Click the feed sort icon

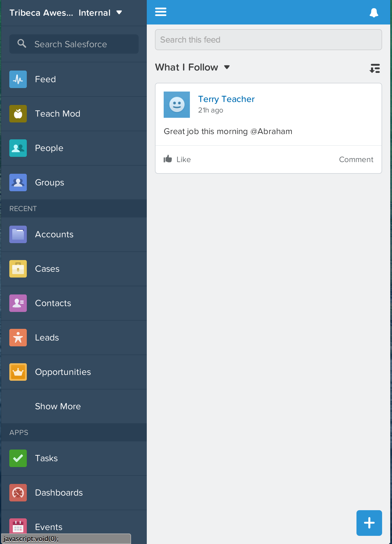click(x=375, y=68)
